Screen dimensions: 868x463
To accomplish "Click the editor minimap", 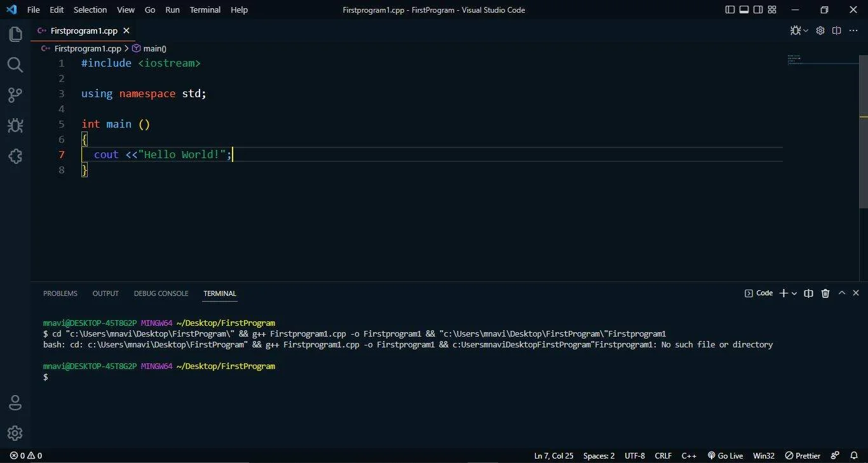I will [823, 60].
